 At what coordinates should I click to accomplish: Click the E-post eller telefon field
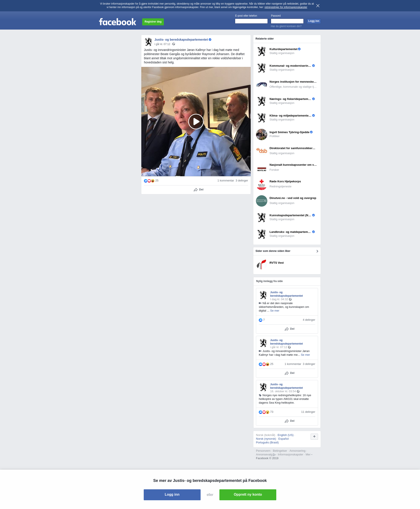251,21
